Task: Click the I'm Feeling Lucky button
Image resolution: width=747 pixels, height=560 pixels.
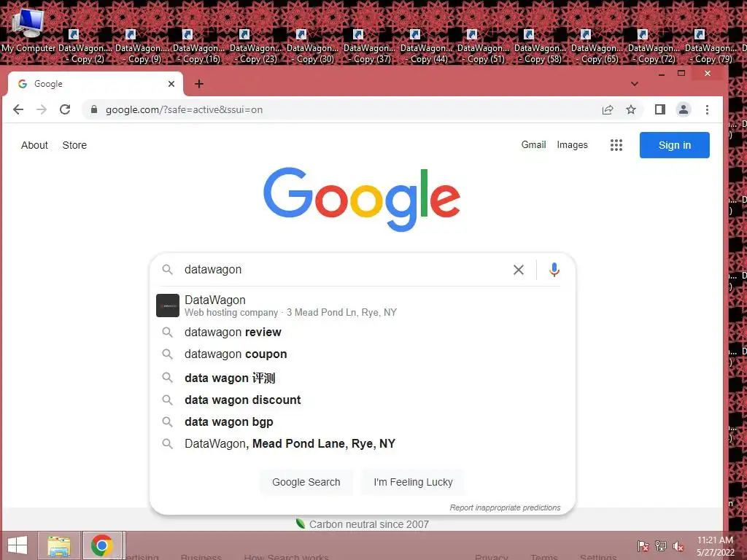Action: tap(413, 483)
